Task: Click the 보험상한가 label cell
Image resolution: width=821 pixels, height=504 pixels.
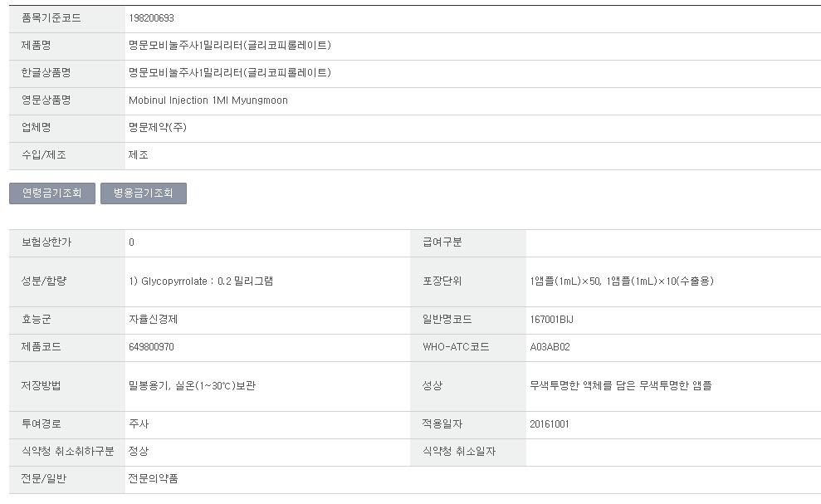Action: [x=67, y=242]
